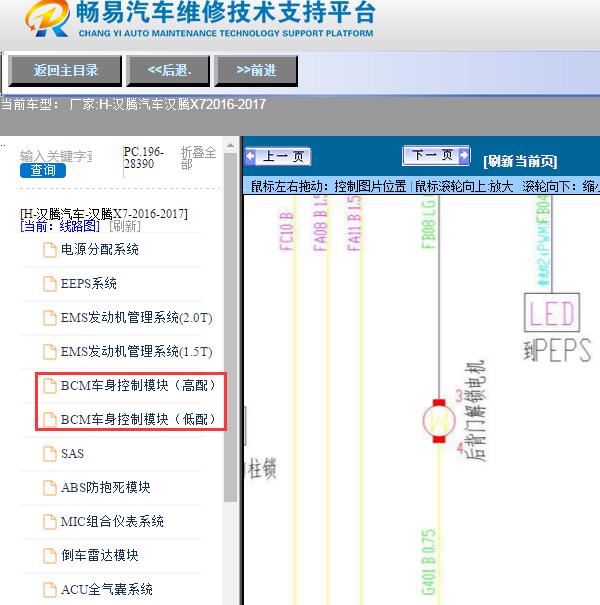Click the G401 B 0.75 wire label
The height and width of the screenshot is (605, 600).
tap(428, 562)
